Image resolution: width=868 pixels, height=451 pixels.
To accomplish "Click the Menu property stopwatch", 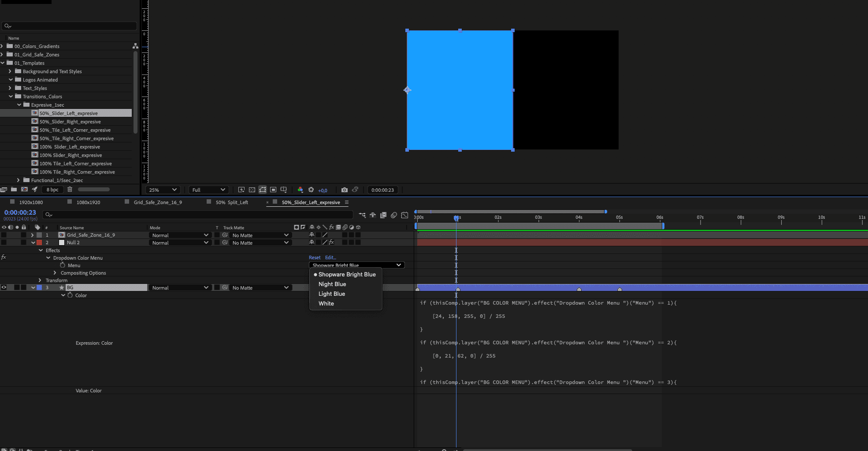I will pos(63,265).
